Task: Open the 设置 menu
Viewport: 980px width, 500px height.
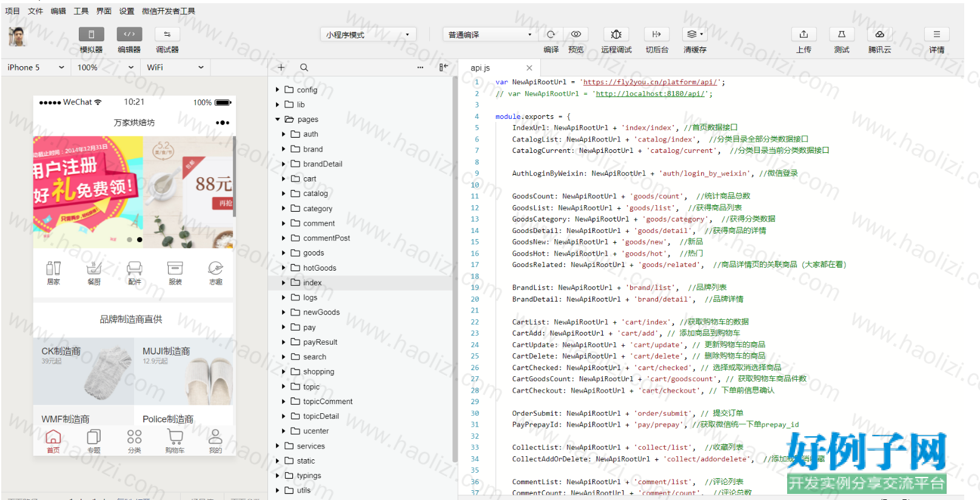Action: (127, 11)
